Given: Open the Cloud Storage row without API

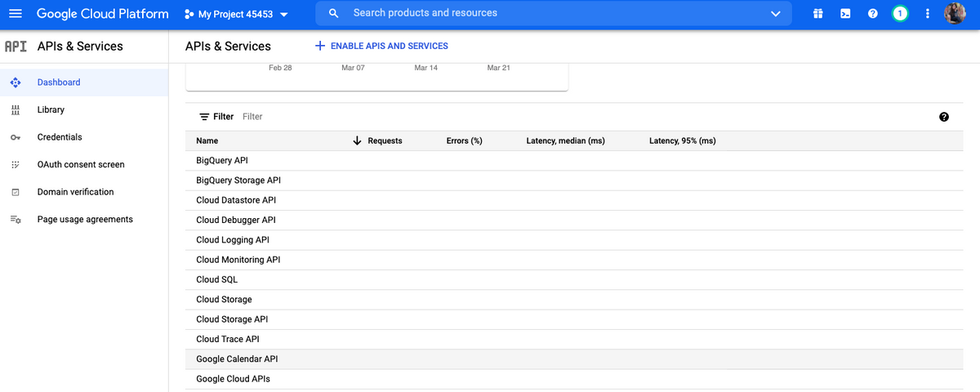Looking at the screenshot, I should click(x=225, y=300).
